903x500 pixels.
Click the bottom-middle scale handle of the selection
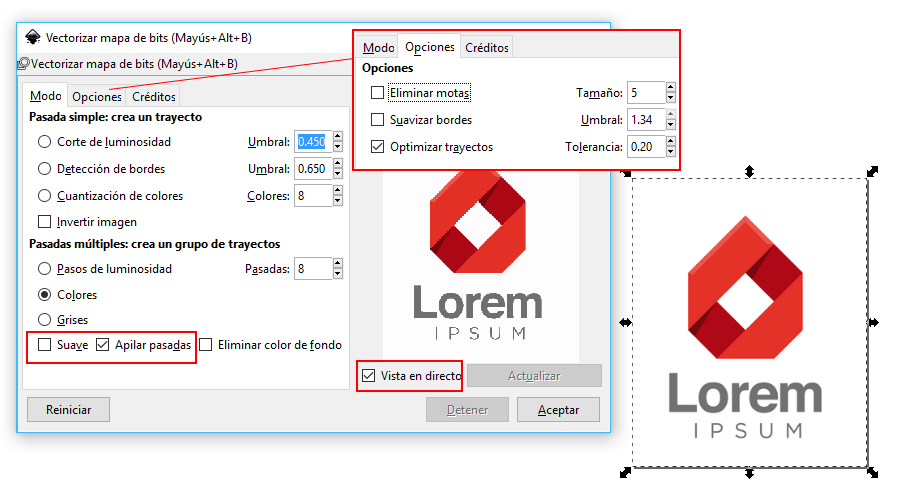click(749, 472)
